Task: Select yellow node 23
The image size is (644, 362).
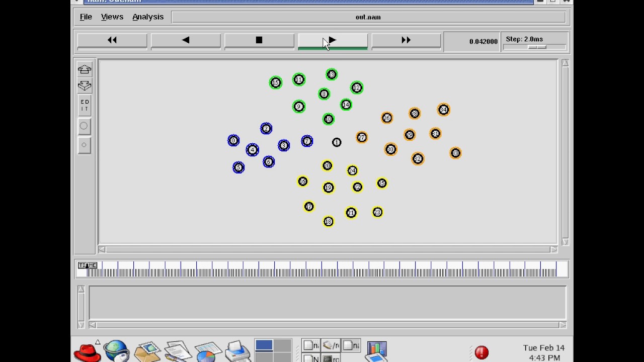Action: pos(377,213)
